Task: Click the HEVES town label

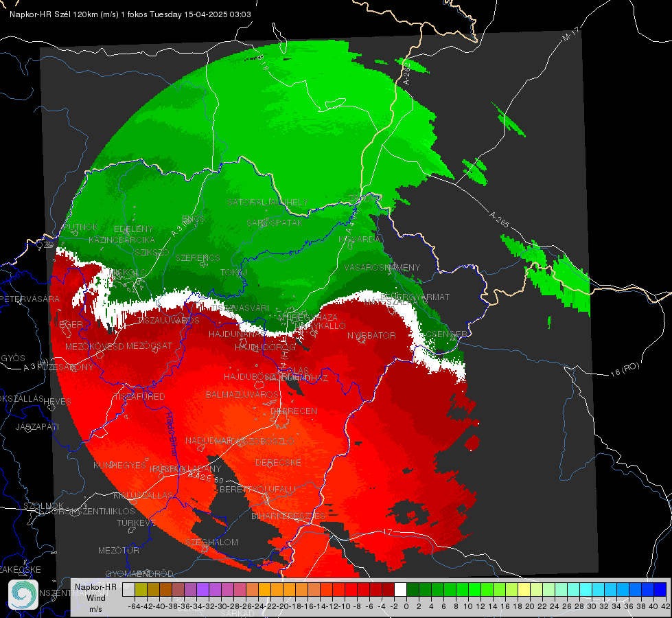Action: tap(58, 402)
